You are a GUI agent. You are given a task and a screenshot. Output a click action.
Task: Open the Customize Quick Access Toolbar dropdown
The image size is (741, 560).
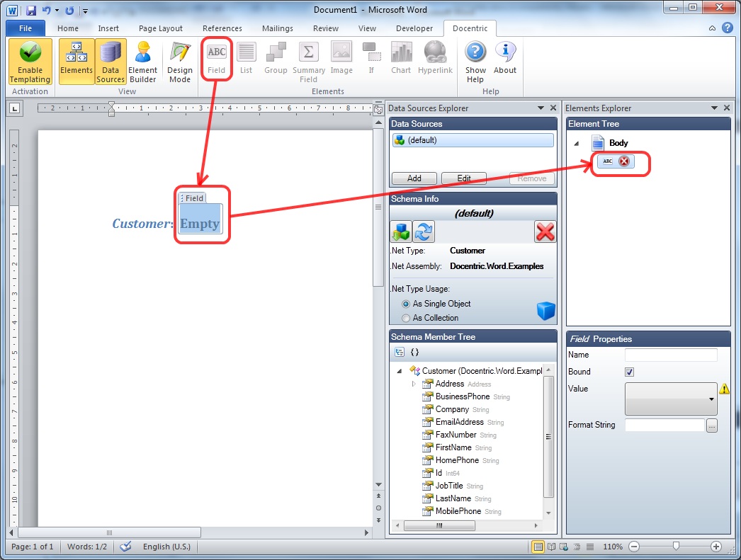(x=86, y=11)
